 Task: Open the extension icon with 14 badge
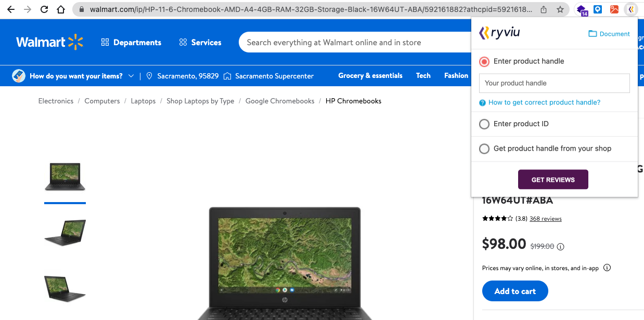(582, 10)
